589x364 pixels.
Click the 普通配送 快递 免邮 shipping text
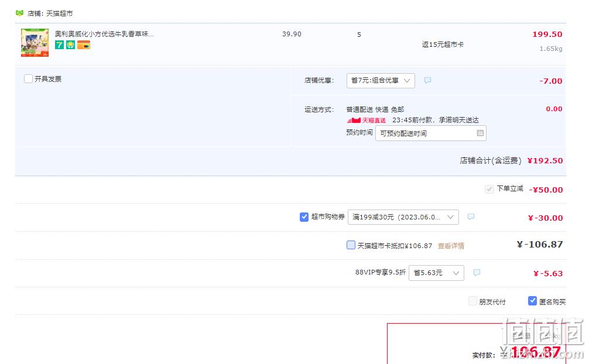[x=375, y=109]
